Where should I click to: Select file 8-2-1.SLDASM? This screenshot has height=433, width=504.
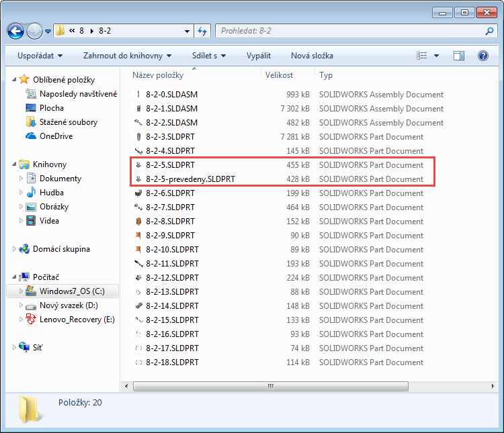click(171, 109)
